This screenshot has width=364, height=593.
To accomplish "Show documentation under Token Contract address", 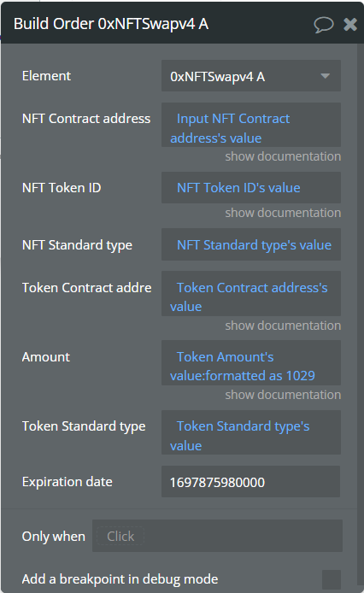I will click(283, 326).
